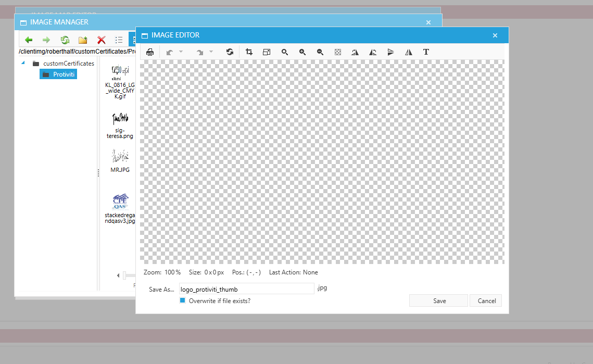
Task: Collapse the customCertificates tree node
Action: (23, 63)
